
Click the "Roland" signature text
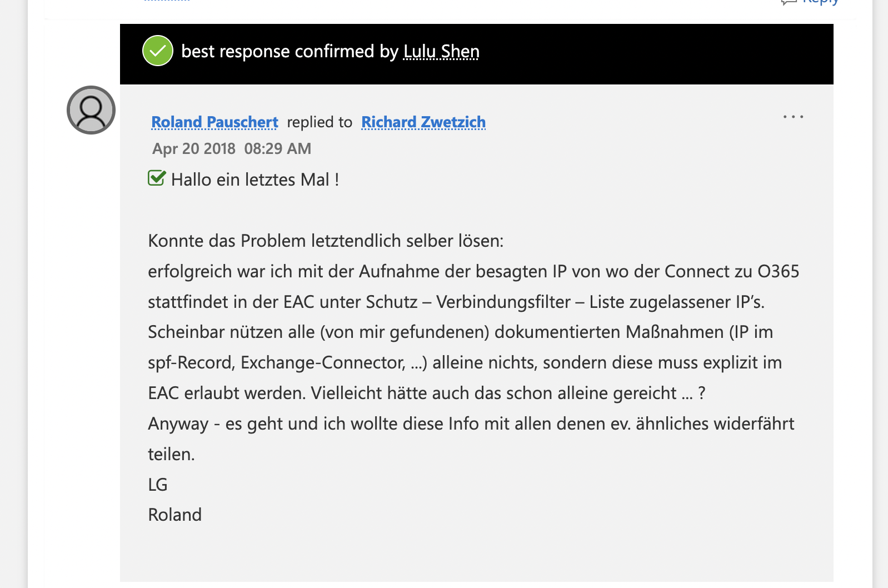coord(175,515)
